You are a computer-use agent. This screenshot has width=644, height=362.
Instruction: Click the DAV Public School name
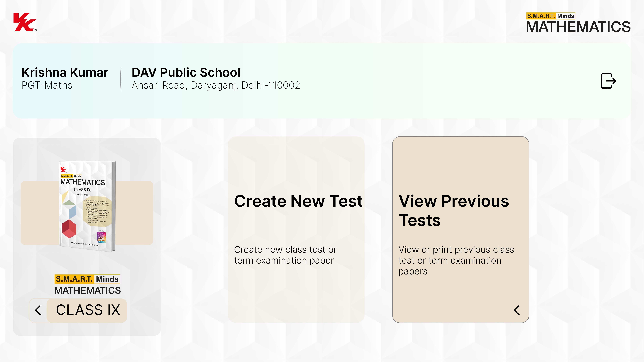click(x=186, y=72)
